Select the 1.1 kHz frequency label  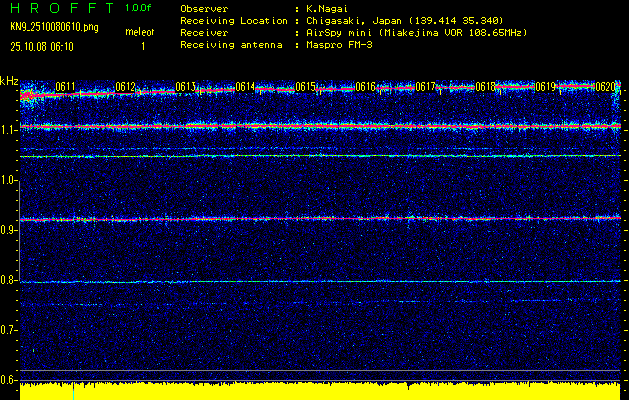pyautogui.click(x=9, y=130)
